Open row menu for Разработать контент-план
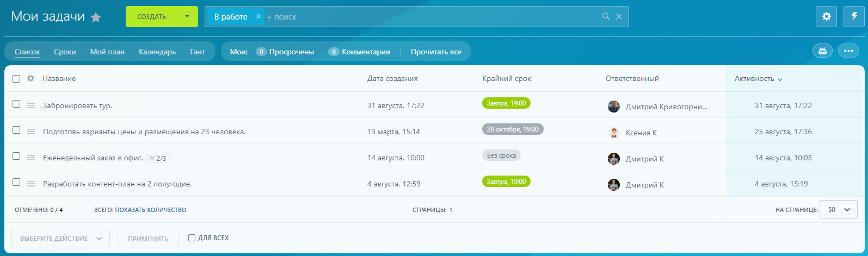The image size is (868, 256). [x=31, y=184]
